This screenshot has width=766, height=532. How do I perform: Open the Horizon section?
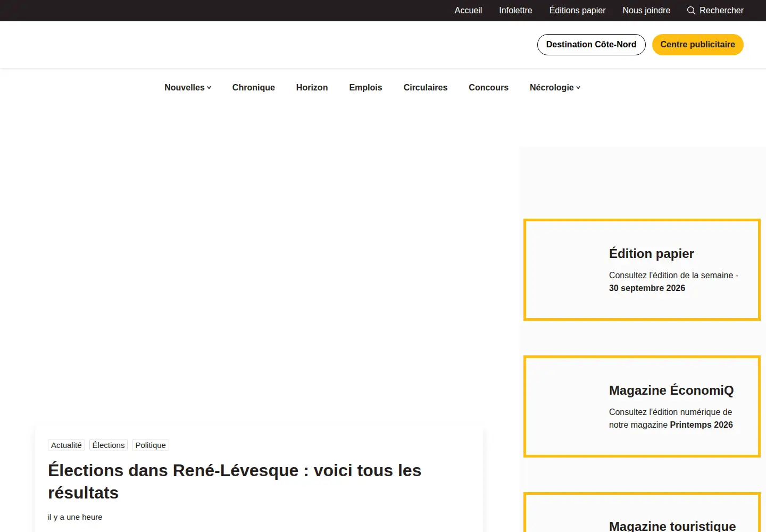tap(312, 87)
